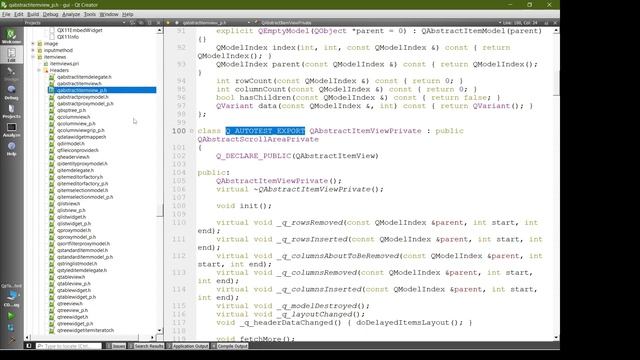Image resolution: width=640 pixels, height=360 pixels.
Task: Open the Tools menu
Action: coord(90,14)
